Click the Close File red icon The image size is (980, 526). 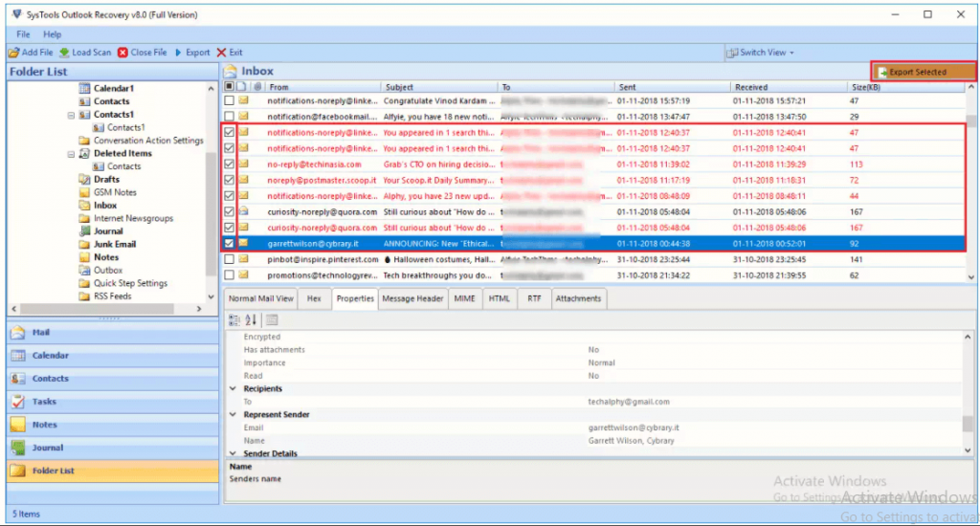[122, 53]
